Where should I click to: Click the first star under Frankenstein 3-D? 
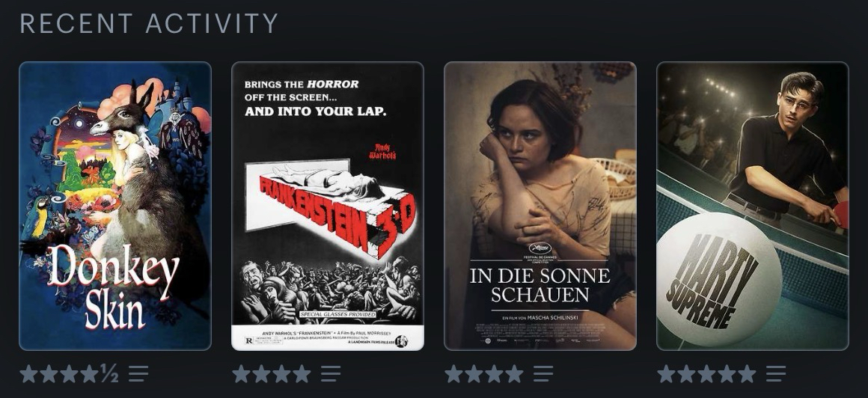point(242,373)
